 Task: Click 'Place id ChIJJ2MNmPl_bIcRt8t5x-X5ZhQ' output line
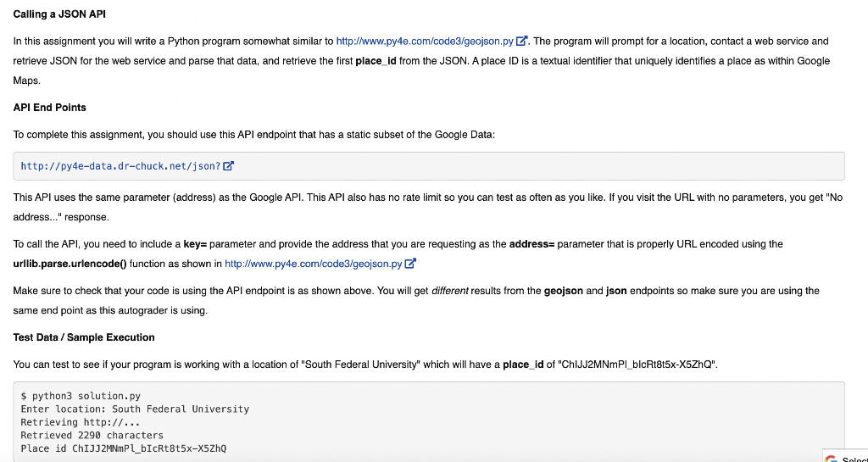[x=124, y=448]
